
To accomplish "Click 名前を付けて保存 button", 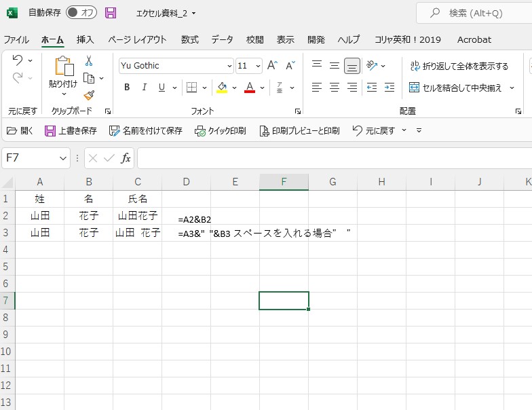I will (145, 130).
